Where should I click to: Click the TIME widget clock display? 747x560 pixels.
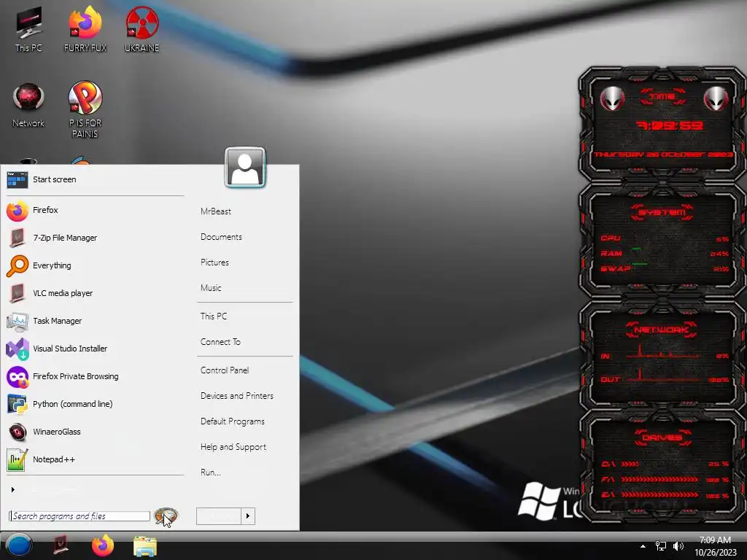(669, 126)
